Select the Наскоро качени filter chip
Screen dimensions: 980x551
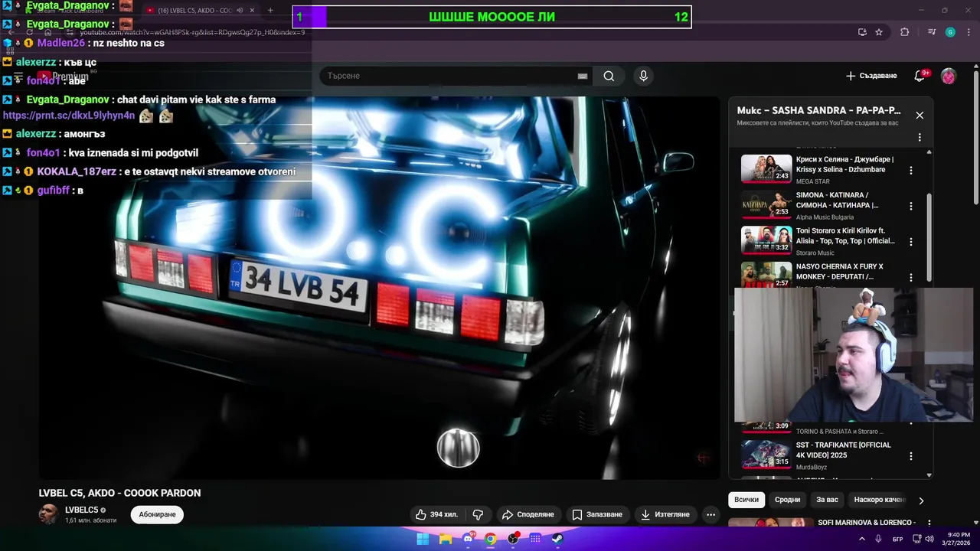tap(879, 500)
